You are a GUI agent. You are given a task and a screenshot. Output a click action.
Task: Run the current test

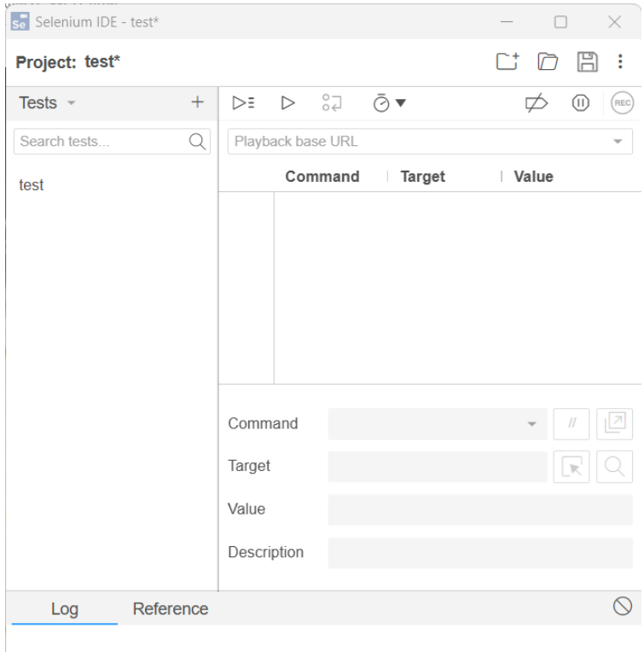click(287, 103)
